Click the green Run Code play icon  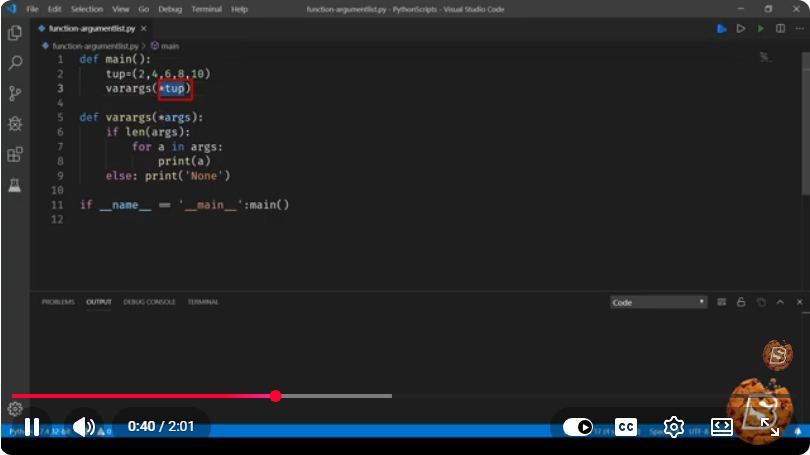point(761,28)
